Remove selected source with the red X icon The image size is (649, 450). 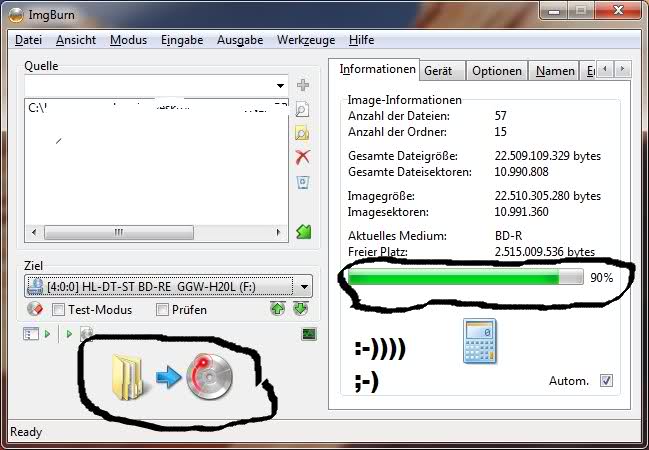(x=303, y=157)
